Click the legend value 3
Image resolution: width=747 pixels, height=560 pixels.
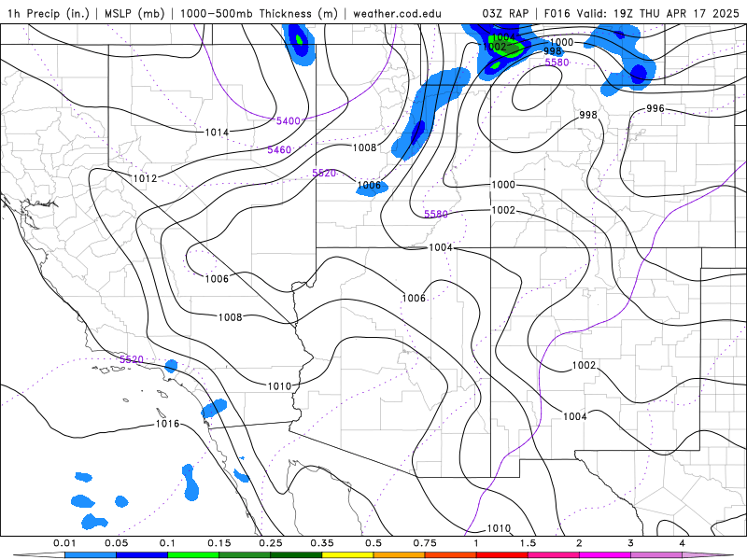point(631,543)
